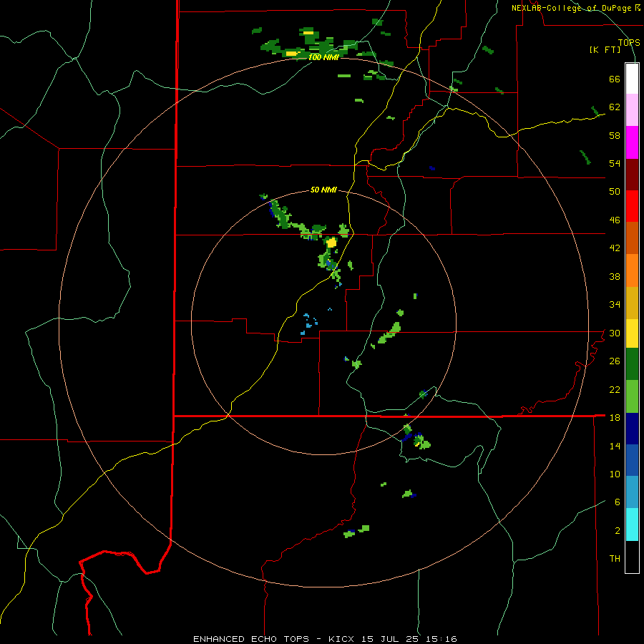Click the 15:16 timestamp text
644x644 pixels.
tap(442, 639)
